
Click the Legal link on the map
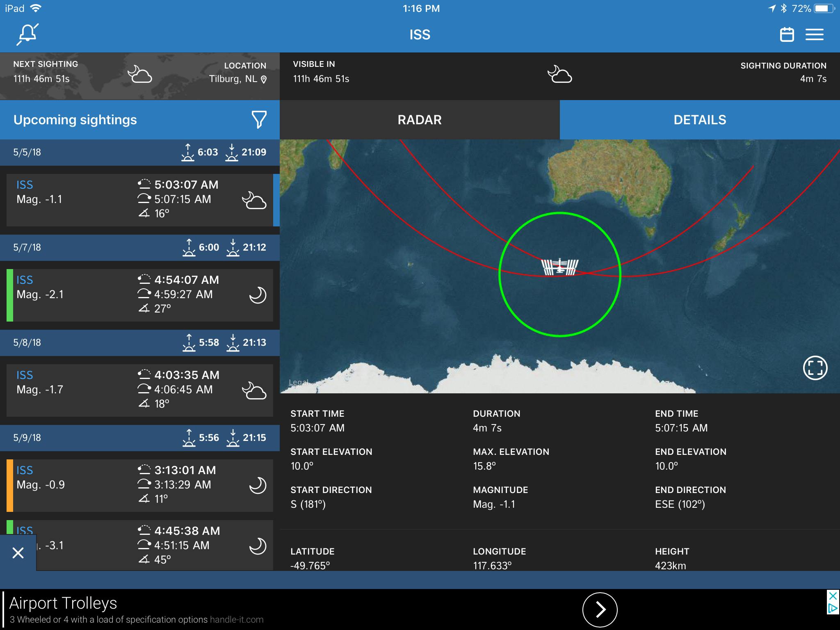pos(298,382)
